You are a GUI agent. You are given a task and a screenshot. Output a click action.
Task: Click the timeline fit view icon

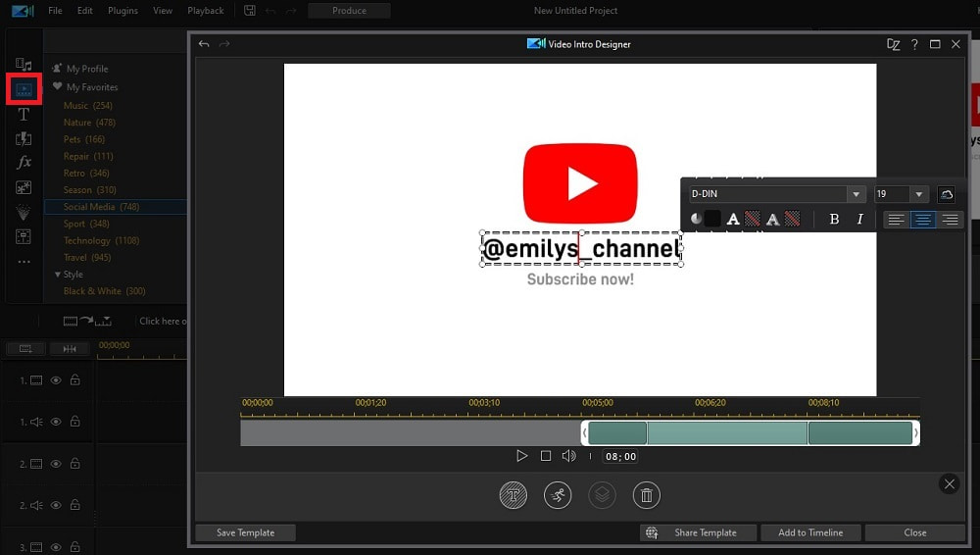70,349
